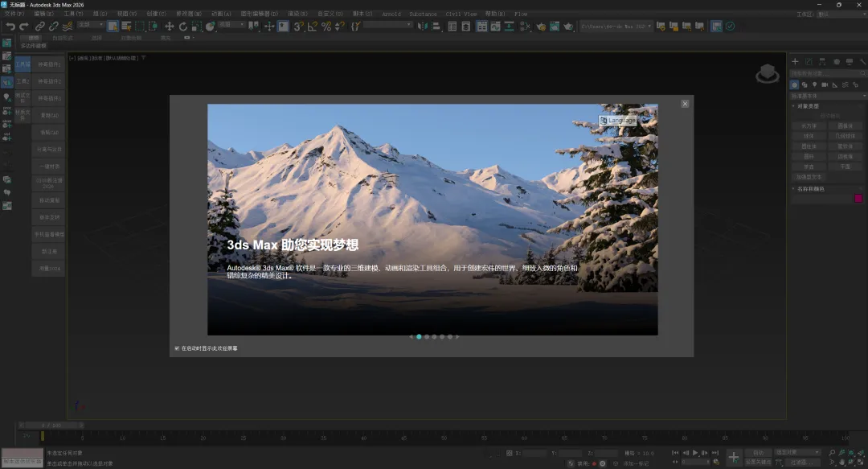This screenshot has height=469, width=868.
Task: Click the Mirror tool icon
Action: (423, 26)
